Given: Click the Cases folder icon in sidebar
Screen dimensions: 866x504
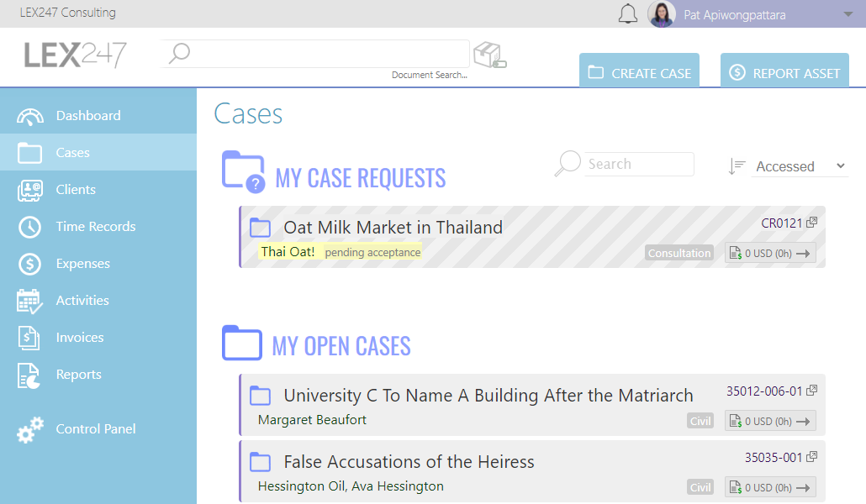Looking at the screenshot, I should (x=29, y=153).
